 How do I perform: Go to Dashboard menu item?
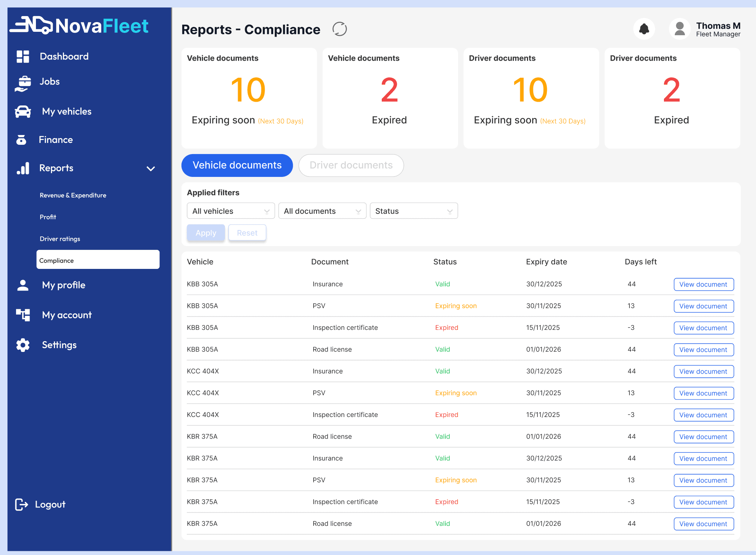[64, 56]
